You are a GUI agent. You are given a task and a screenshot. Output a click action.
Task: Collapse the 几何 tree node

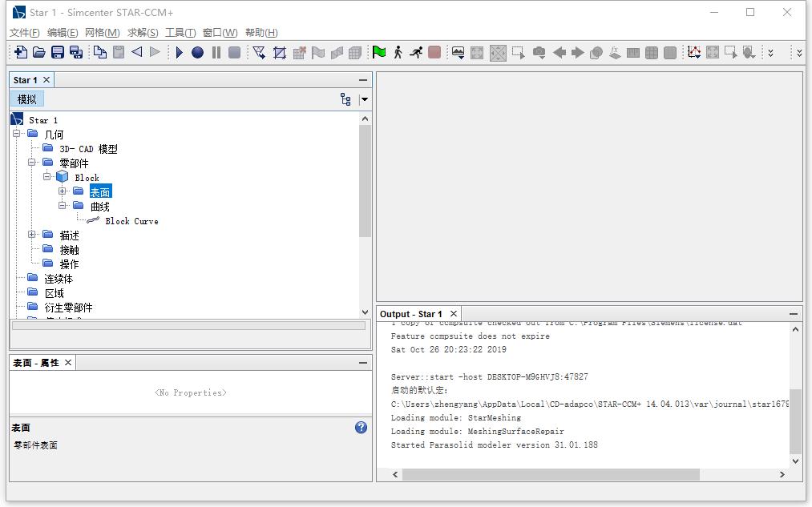pos(17,134)
